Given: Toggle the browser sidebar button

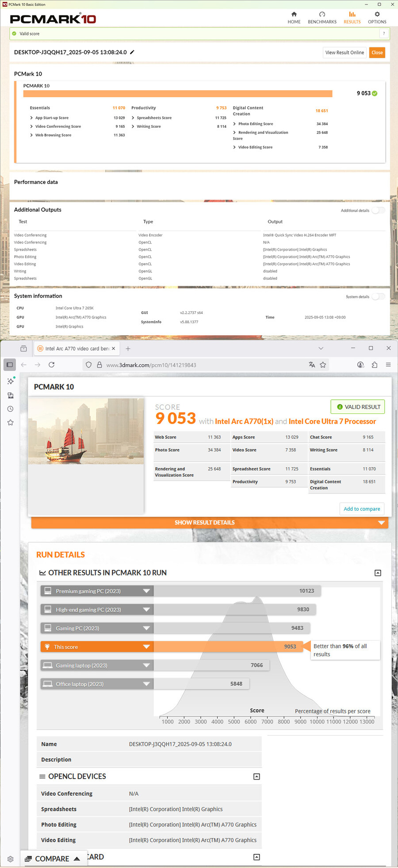Looking at the screenshot, I should (10, 365).
